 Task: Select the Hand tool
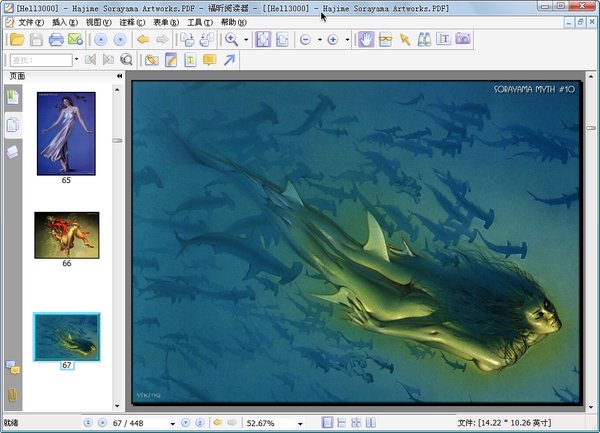tap(366, 39)
